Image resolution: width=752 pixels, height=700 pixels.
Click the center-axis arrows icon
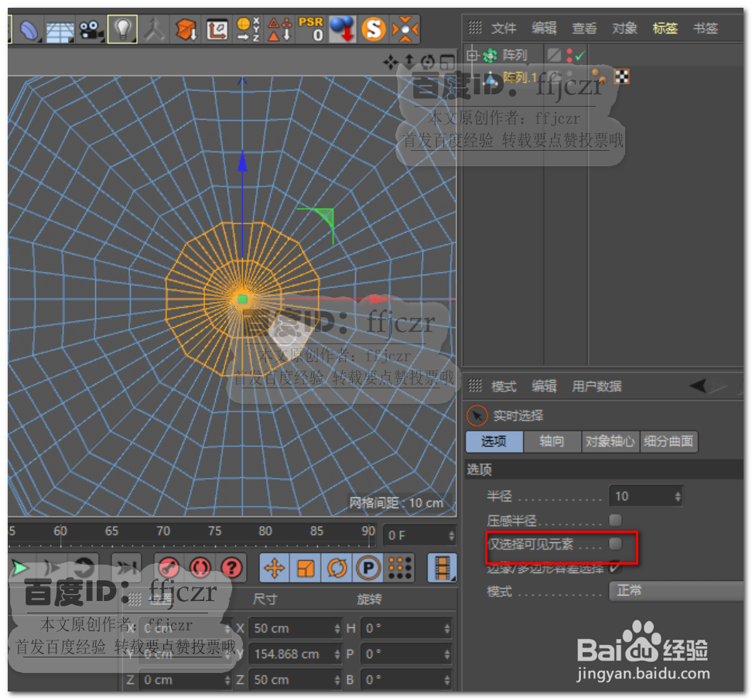coord(405,29)
